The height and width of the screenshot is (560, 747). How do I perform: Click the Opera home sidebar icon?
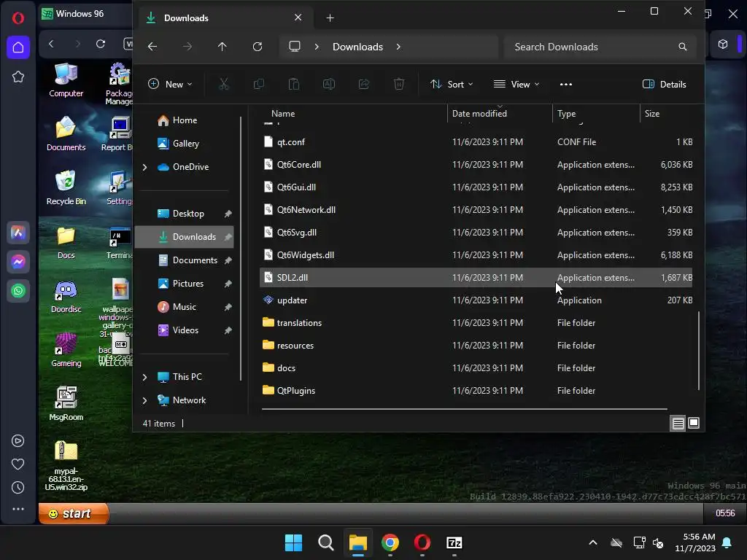click(18, 47)
